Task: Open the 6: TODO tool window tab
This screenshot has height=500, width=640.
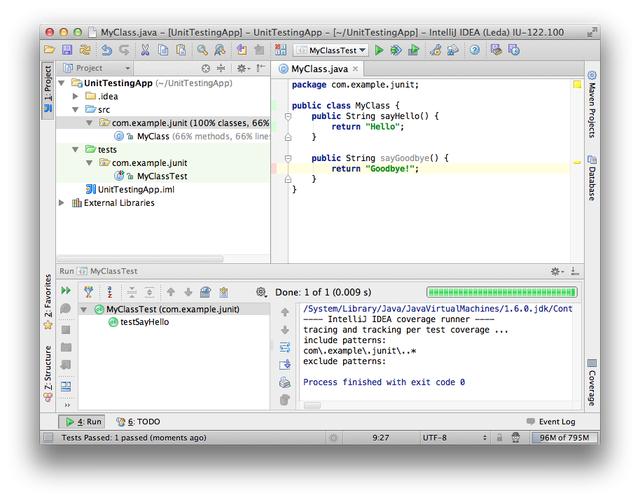Action: point(138,422)
